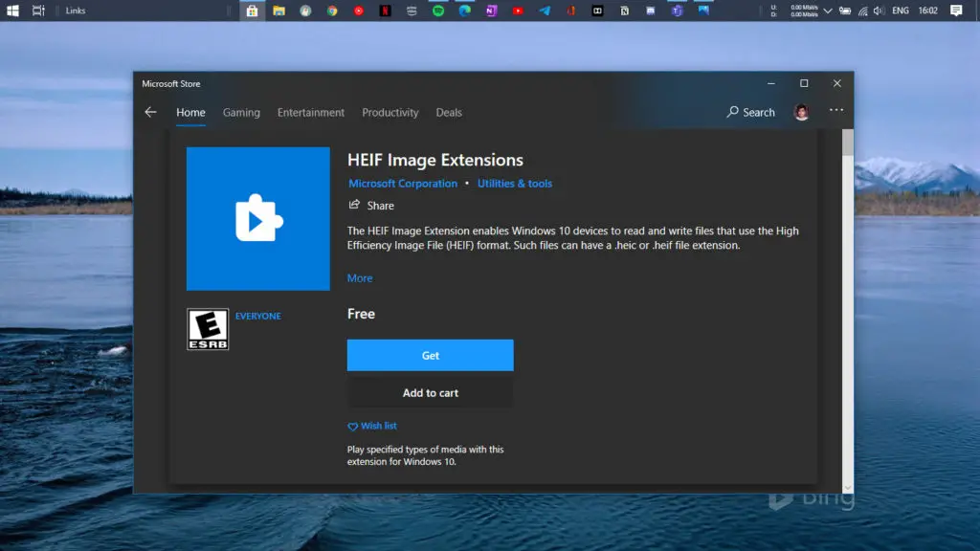980x551 pixels.
Task: Switch to the Entertainment tab
Action: (x=310, y=112)
